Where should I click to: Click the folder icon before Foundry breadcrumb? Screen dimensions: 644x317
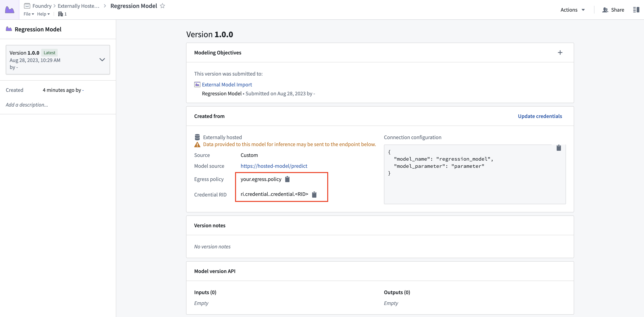click(27, 6)
